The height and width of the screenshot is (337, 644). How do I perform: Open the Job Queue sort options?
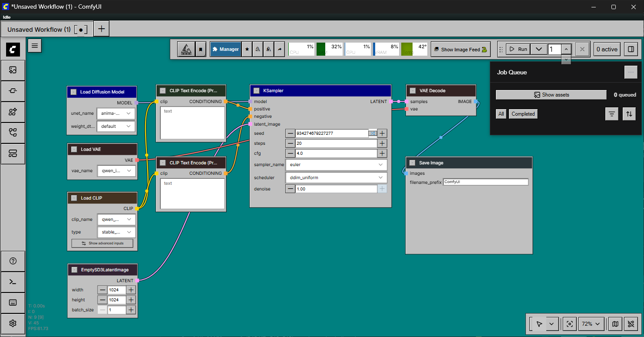tap(629, 114)
